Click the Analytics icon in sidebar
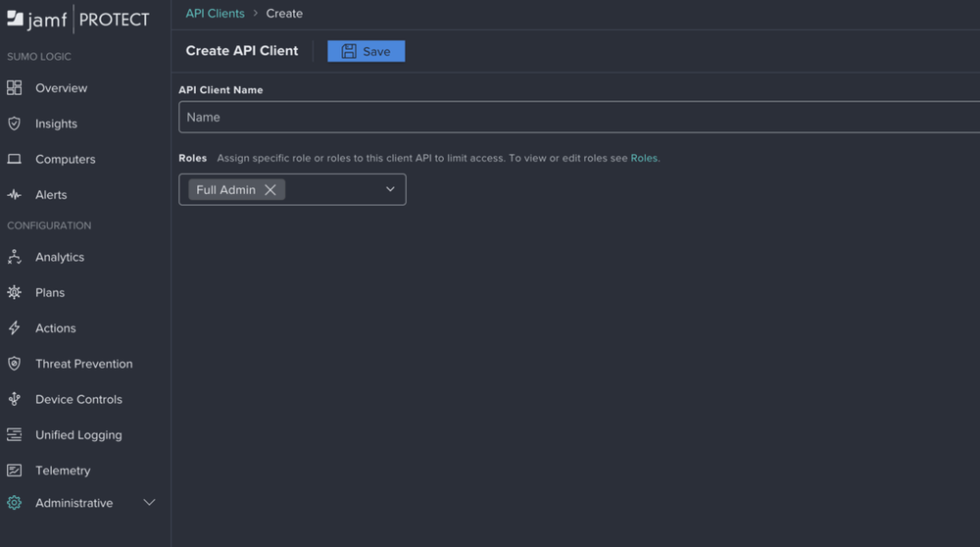Viewport: 980px width, 547px height. click(15, 257)
